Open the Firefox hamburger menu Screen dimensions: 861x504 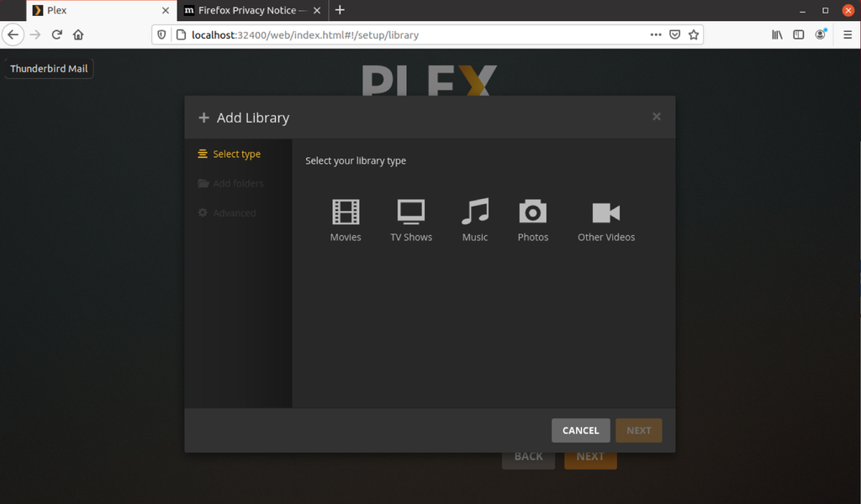coord(847,34)
